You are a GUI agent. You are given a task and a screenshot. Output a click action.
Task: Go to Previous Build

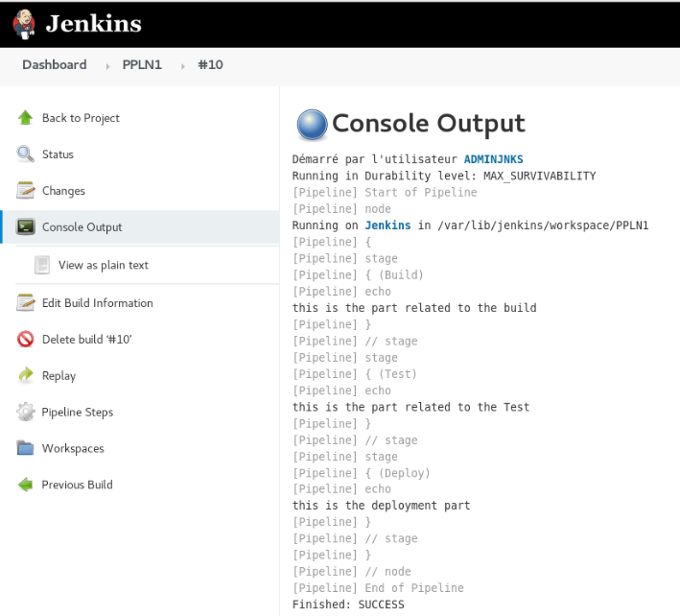pyautogui.click(x=77, y=485)
